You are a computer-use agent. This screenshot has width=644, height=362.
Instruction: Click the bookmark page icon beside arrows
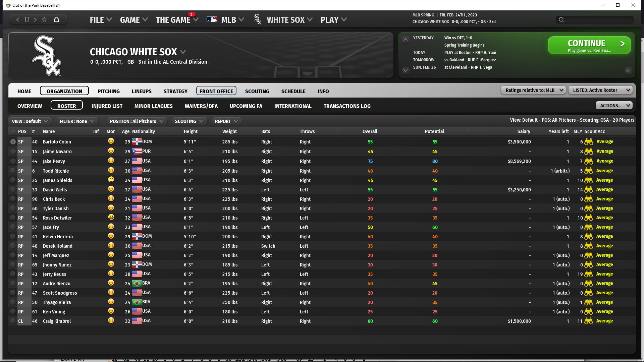27,20
